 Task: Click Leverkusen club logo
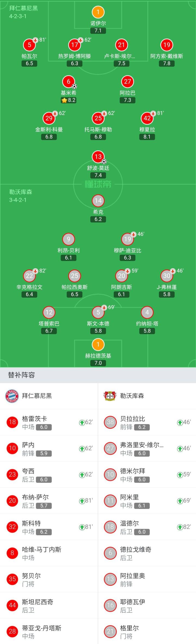click(x=110, y=396)
